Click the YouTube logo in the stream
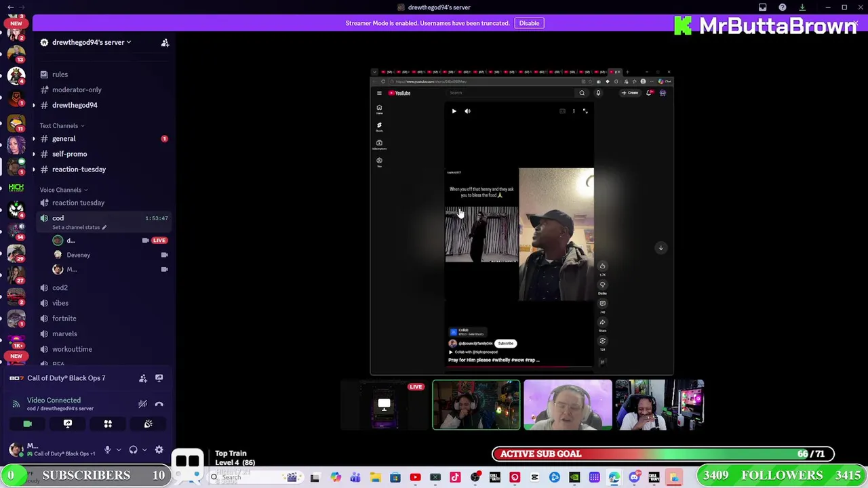Viewport: 868px width, 488px height. pos(400,93)
